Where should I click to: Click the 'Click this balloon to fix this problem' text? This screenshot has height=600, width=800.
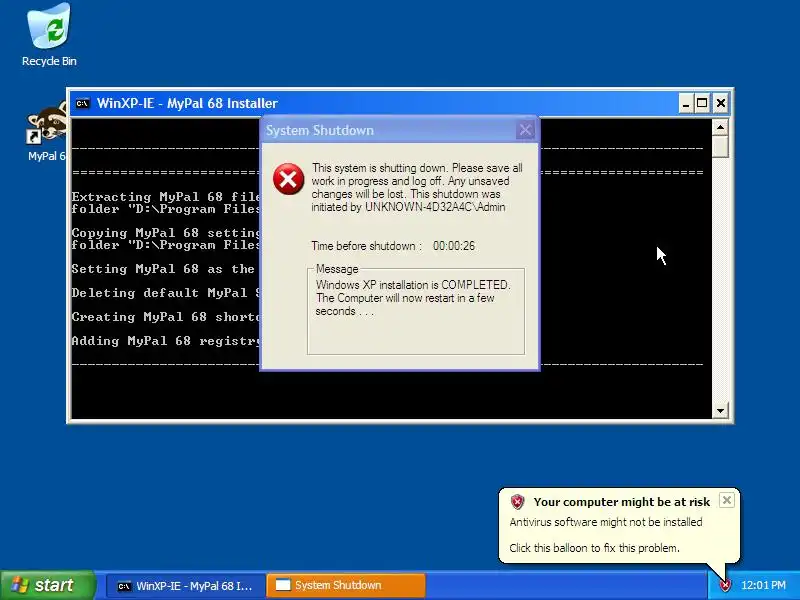[x=594, y=548]
